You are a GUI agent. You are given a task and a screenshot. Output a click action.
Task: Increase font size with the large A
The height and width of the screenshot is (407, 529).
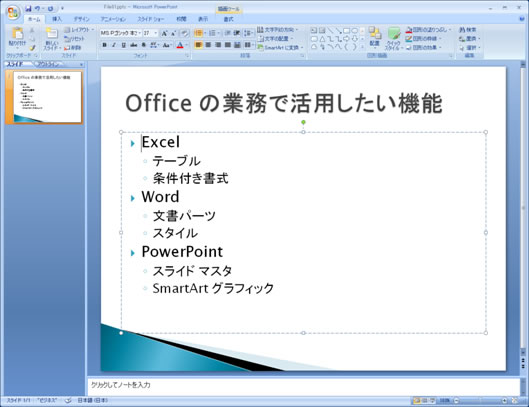(x=164, y=33)
